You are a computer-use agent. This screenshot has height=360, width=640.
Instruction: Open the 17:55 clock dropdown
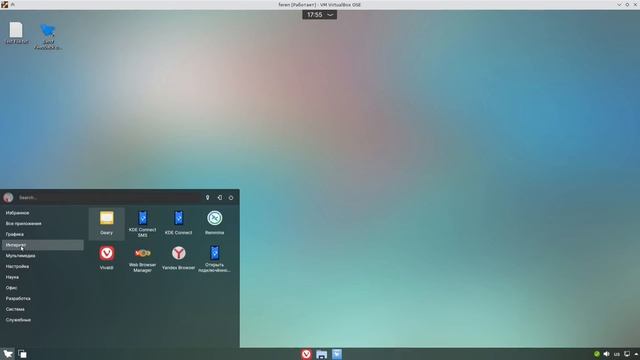[x=320, y=15]
